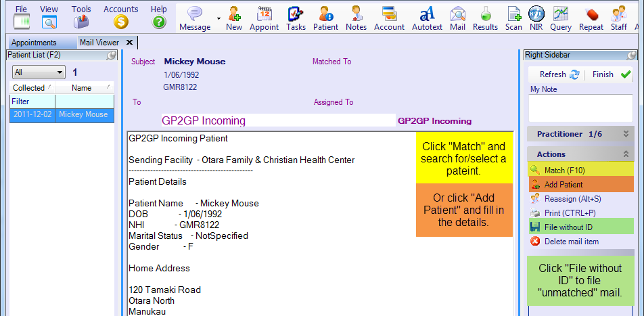Viewport: 644px width, 316px height.
Task: Open the Accounts dollar icon
Action: [120, 22]
